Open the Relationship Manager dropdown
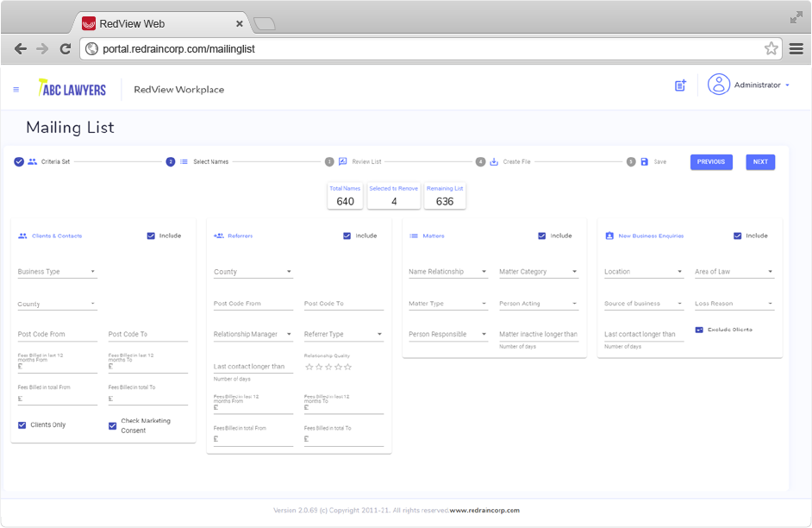This screenshot has width=812, height=528. [253, 334]
